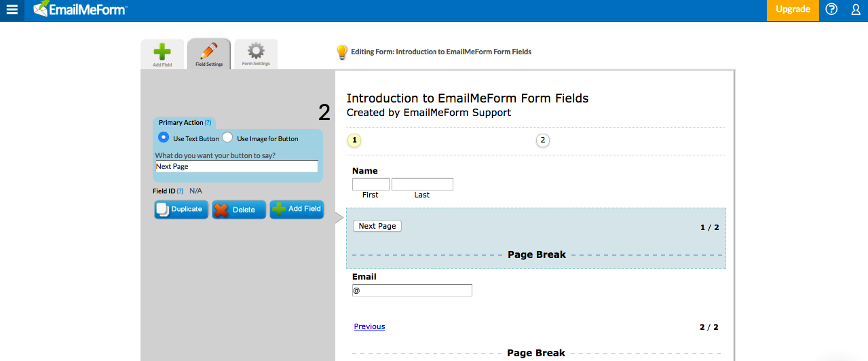
Task: Open the user account icon
Action: pyautogui.click(x=856, y=9)
